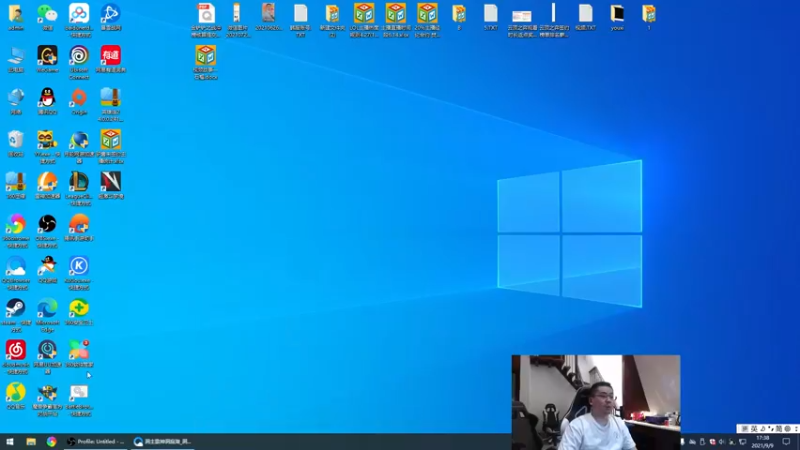
Task: Open the notification center icon
Action: pyautogui.click(x=787, y=441)
